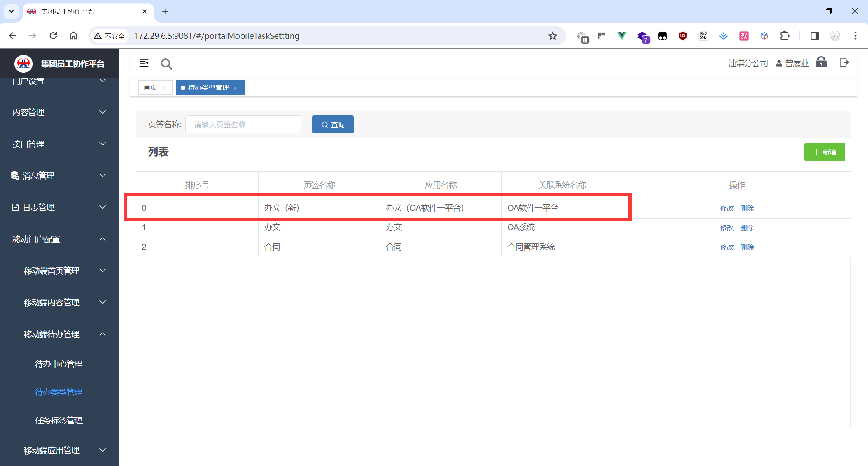Click 删除 for the OA系统 row
The image size is (868, 466).
747,228
